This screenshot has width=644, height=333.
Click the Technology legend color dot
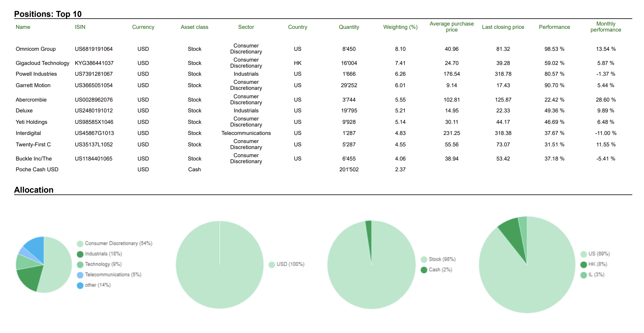coord(80,264)
